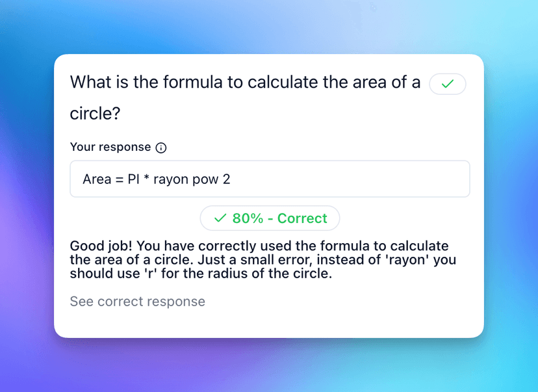The width and height of the screenshot is (538, 392).
Task: Click the word Area in the answer field
Action: (x=96, y=179)
